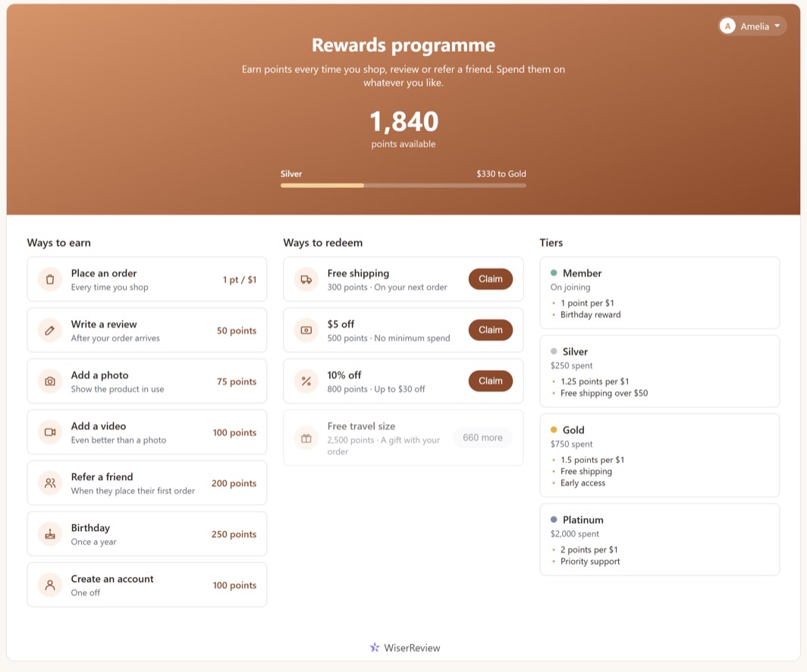
Task: Click the disabled 660 more button
Action: pyautogui.click(x=482, y=438)
